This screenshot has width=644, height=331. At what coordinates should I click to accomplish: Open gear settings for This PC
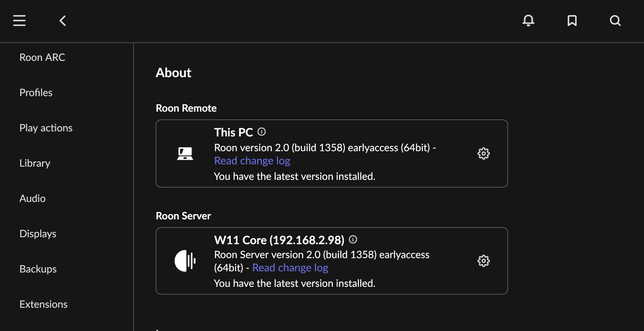click(483, 153)
